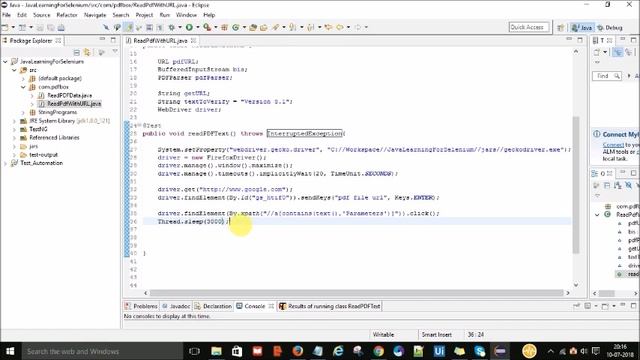The image size is (640, 360).
Task: Click the Back navigation yellow arrow
Action: coord(340,27)
